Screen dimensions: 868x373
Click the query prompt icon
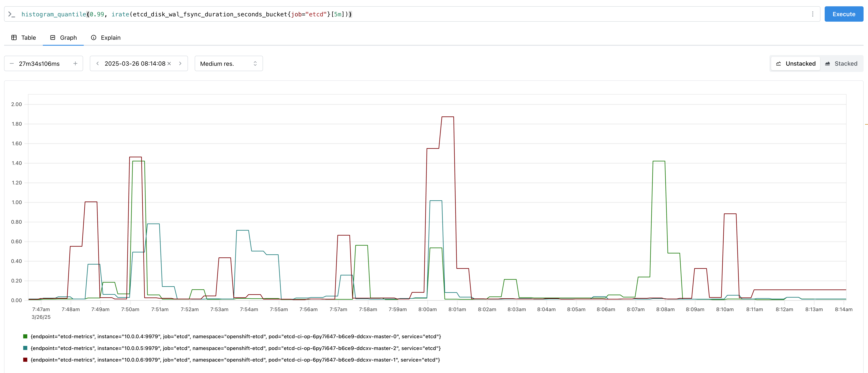pyautogui.click(x=12, y=14)
